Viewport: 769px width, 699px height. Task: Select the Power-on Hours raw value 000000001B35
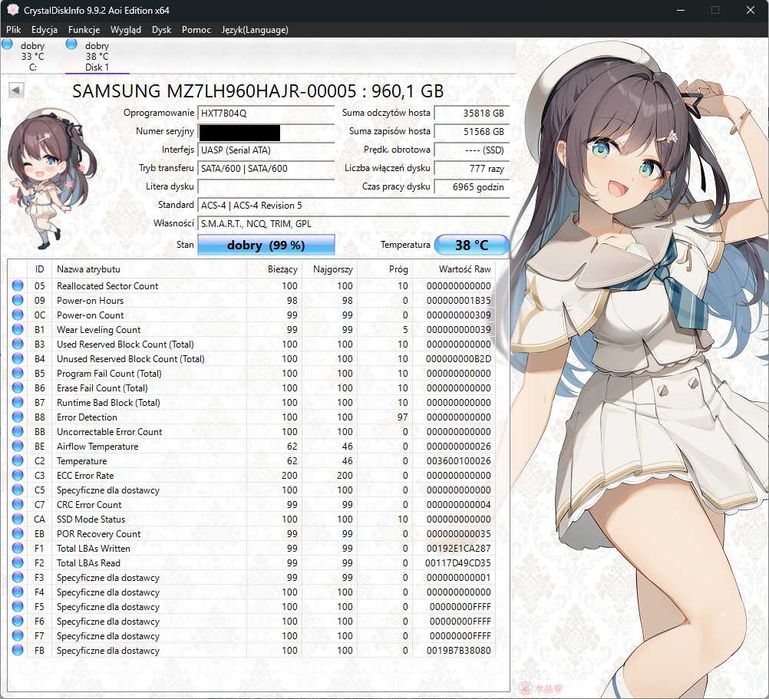[459, 300]
